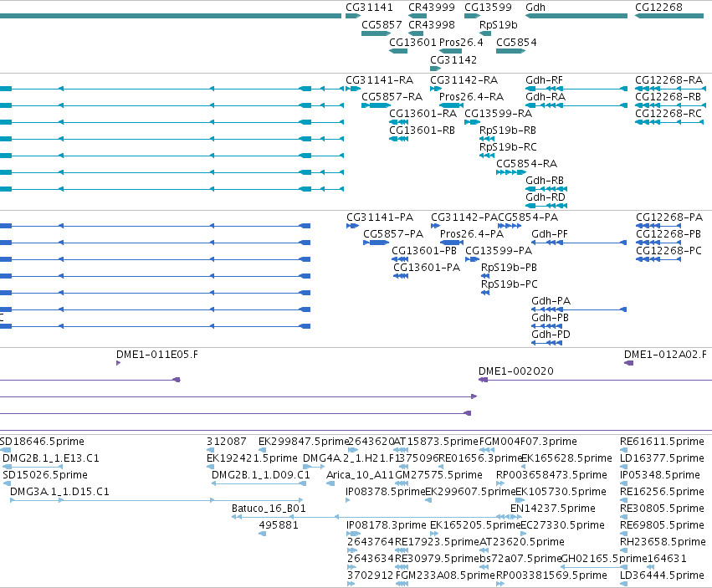Select protein CG12268-PB

pyautogui.click(x=668, y=234)
